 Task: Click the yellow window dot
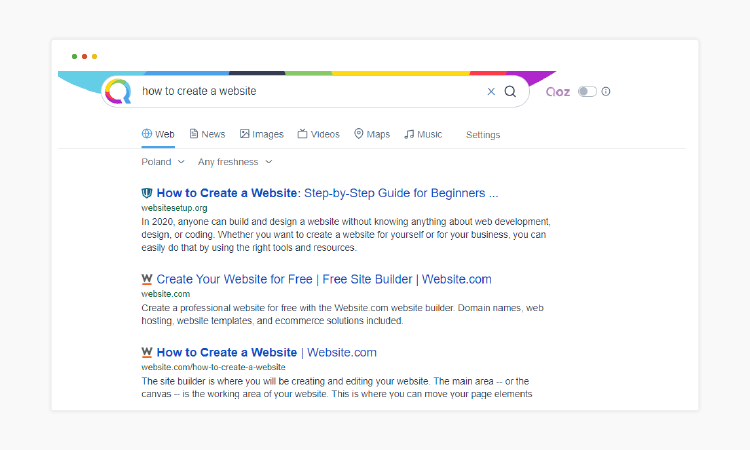pyautogui.click(x=95, y=56)
